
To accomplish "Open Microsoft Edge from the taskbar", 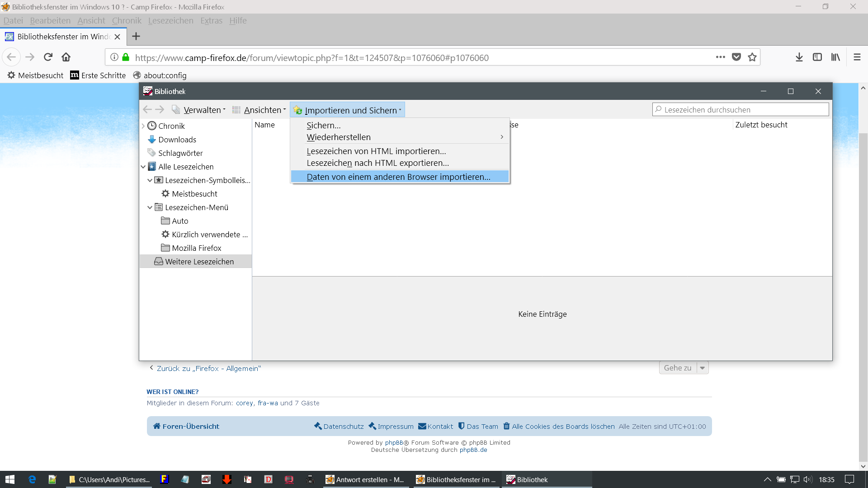I will click(x=32, y=479).
